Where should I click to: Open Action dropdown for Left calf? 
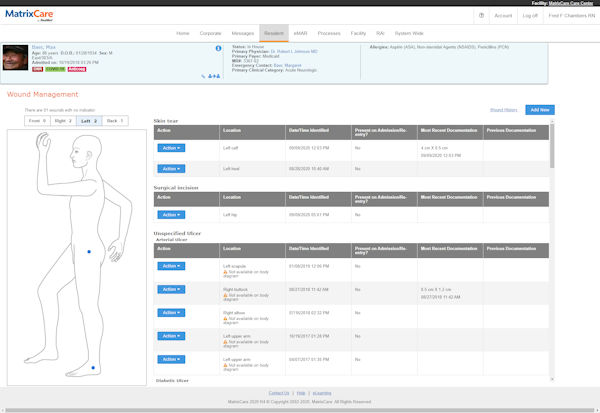click(x=171, y=148)
